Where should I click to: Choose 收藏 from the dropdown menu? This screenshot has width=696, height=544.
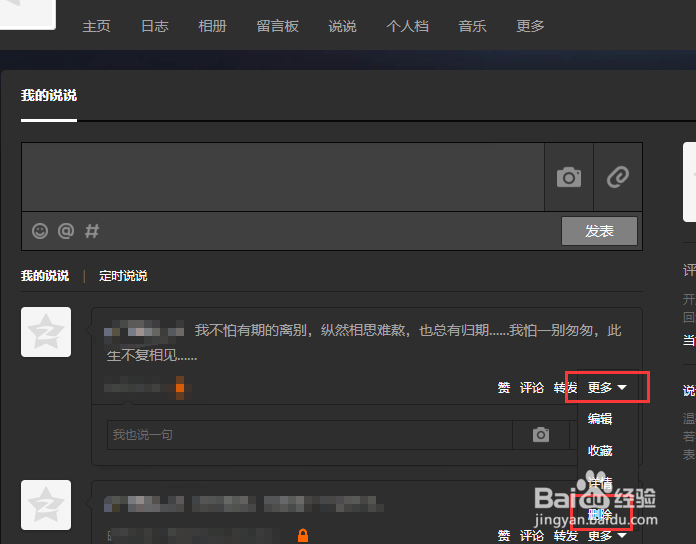click(x=600, y=451)
